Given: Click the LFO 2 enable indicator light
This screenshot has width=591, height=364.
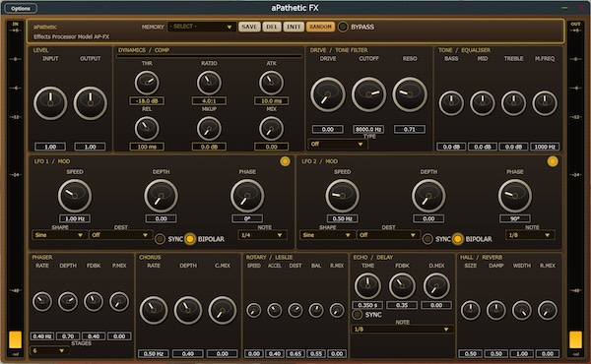Looking at the screenshot, I should pos(553,161).
